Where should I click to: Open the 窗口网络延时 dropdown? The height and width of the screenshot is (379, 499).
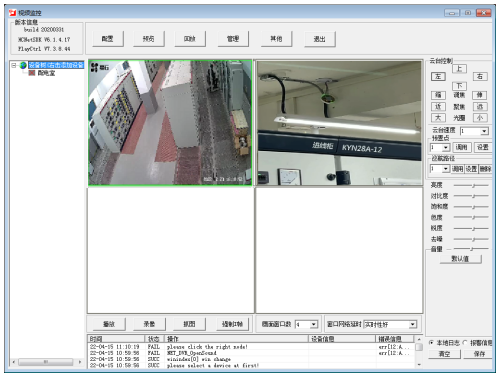[x=413, y=324]
